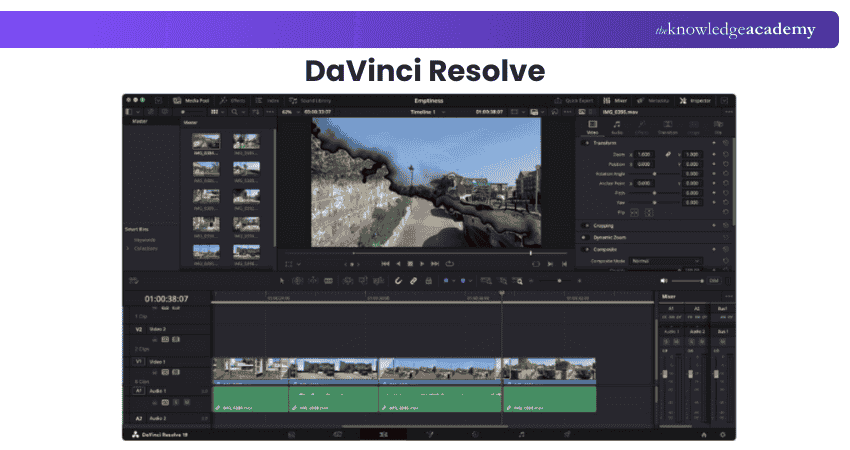The width and height of the screenshot is (850, 450).
Task: Toggle the Transform section on or off
Action: click(585, 143)
